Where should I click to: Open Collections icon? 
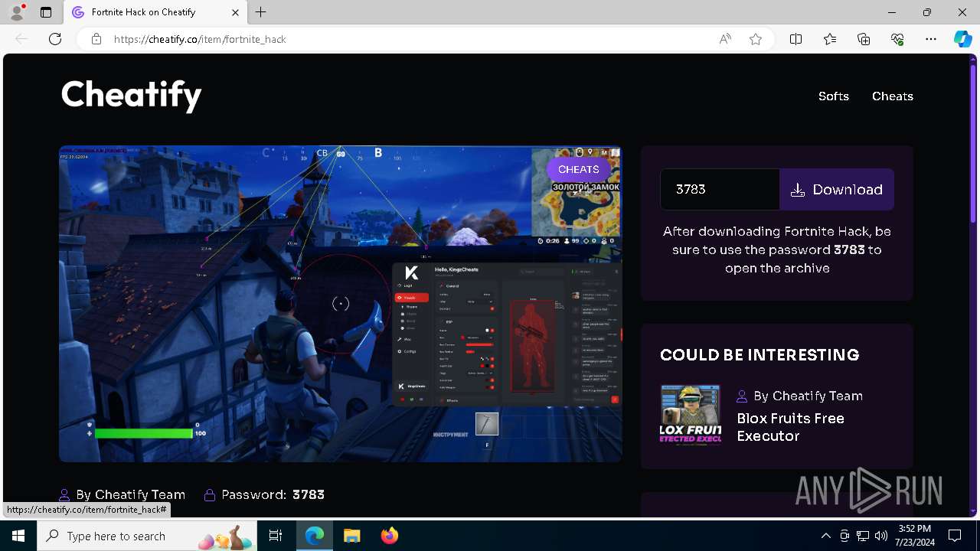[x=864, y=39]
